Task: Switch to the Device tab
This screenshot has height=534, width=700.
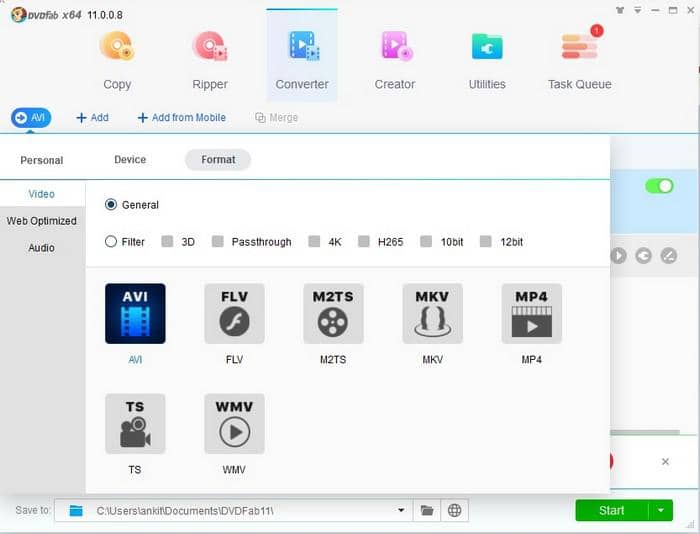Action: tap(130, 159)
